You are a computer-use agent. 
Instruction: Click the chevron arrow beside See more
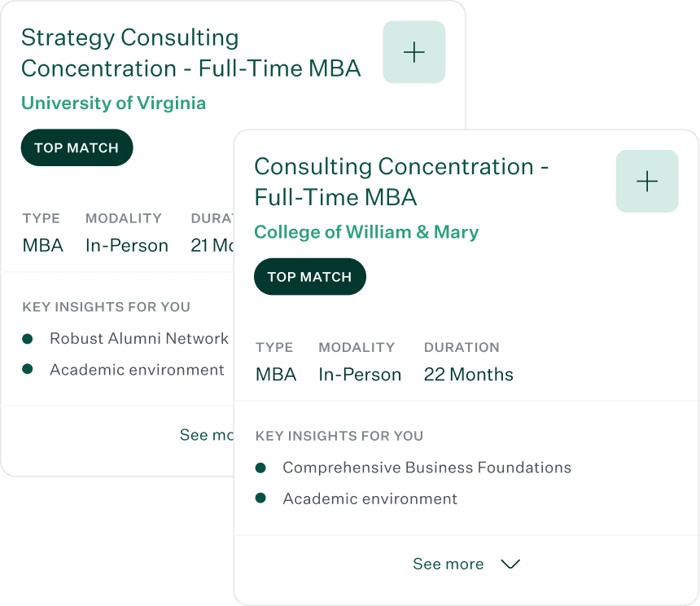tap(510, 564)
